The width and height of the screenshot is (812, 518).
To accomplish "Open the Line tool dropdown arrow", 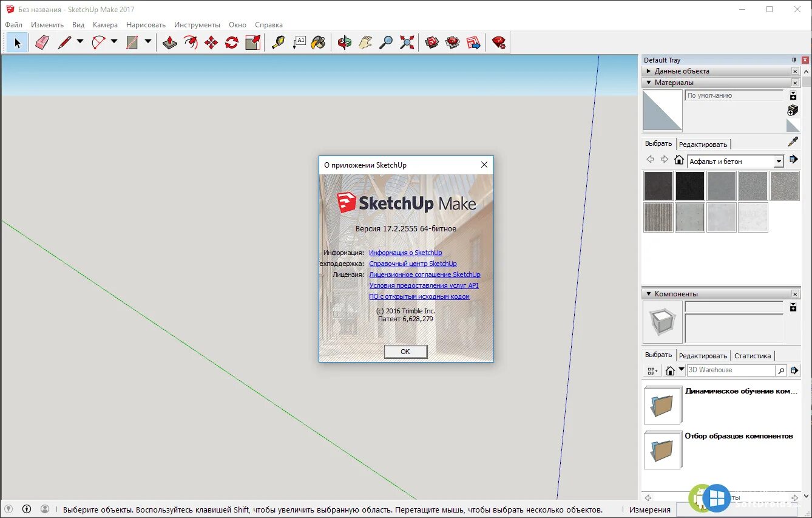I will (80, 42).
